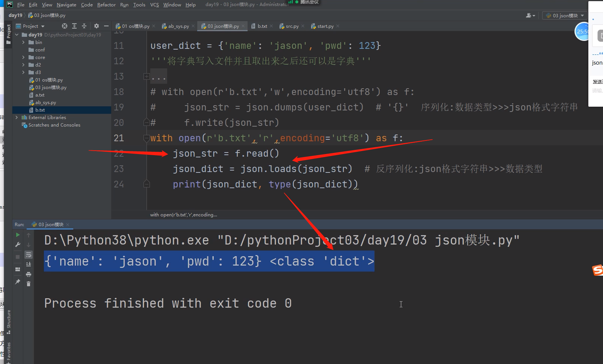Place cursor on json.loads(json_str) line
Screen dimensions: 603x364
[262, 169]
